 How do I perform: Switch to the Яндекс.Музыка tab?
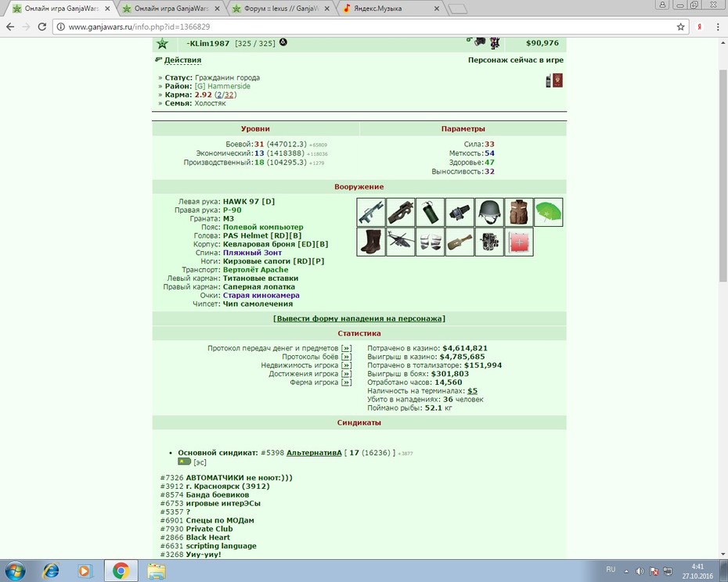click(391, 9)
